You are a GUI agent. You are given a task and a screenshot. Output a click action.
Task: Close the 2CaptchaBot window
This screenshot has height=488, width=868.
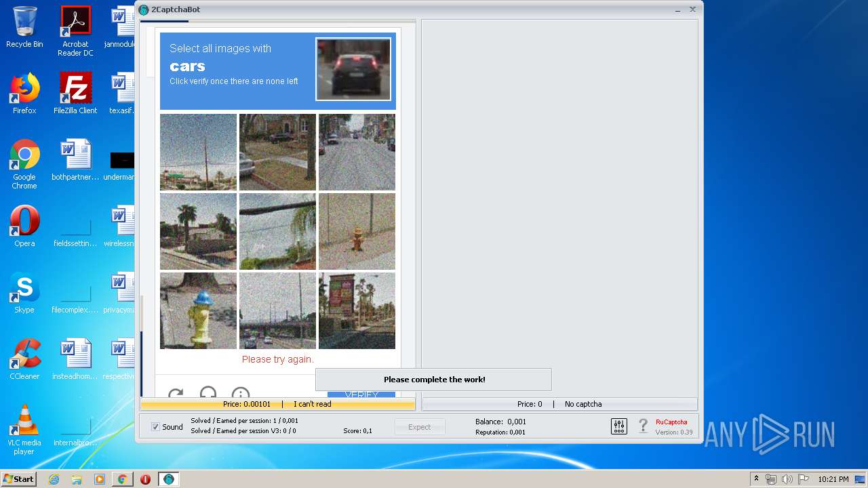click(x=692, y=9)
